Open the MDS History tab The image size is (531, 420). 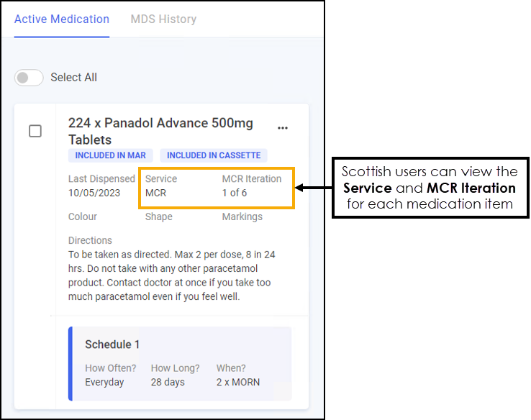pyautogui.click(x=163, y=19)
